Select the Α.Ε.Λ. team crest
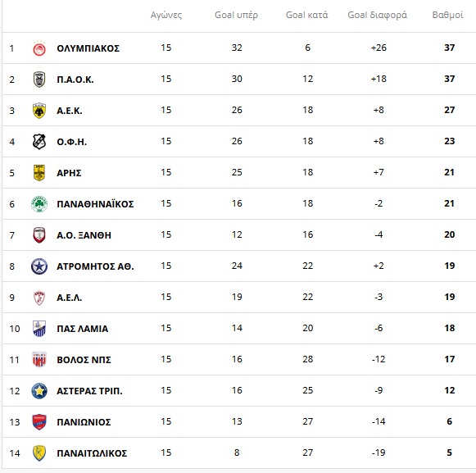The height and width of the screenshot is (473, 476). point(39,298)
